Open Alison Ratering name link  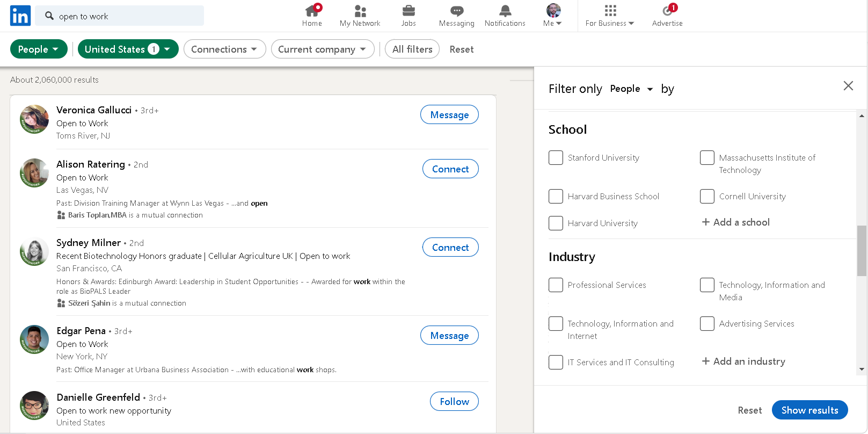(91, 164)
